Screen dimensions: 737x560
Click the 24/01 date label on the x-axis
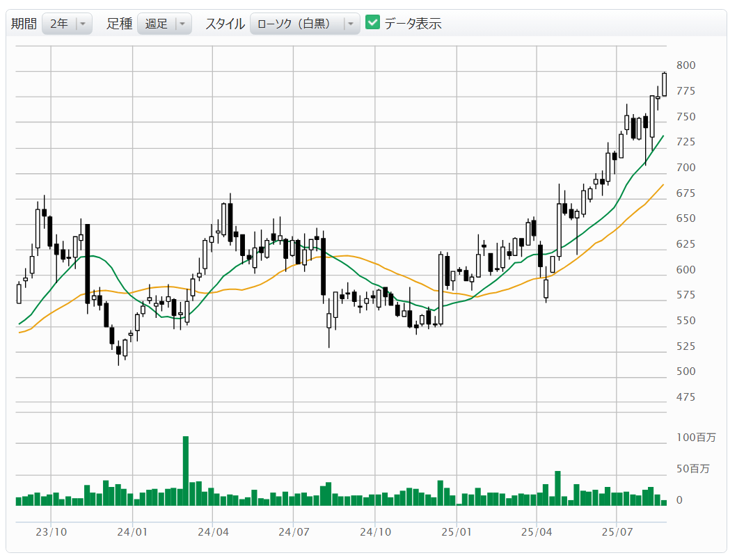coord(132,532)
